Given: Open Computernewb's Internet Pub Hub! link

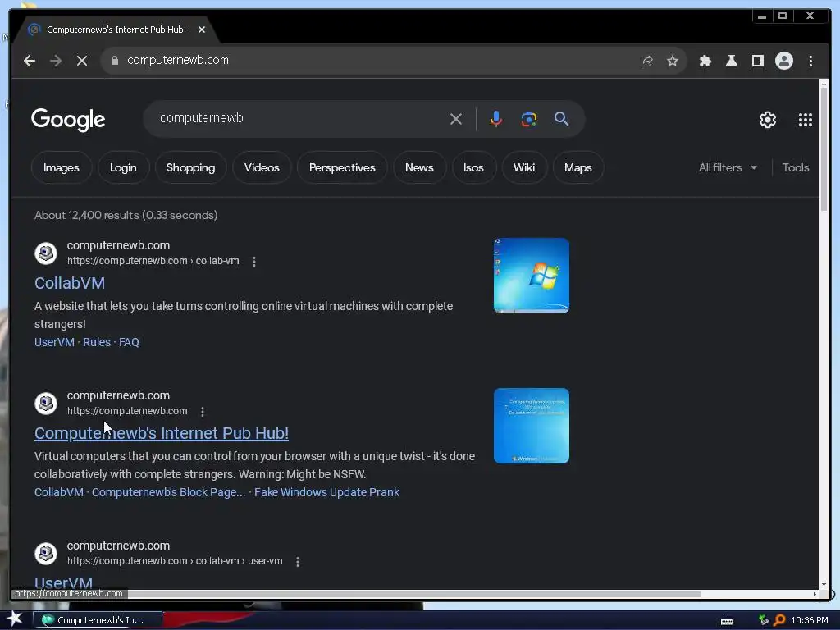Looking at the screenshot, I should [x=162, y=433].
